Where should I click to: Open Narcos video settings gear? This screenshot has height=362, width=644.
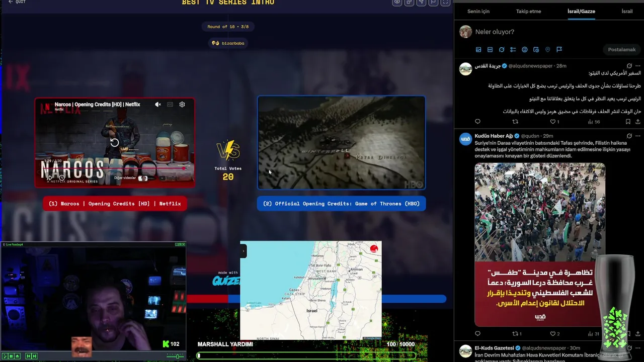(182, 105)
